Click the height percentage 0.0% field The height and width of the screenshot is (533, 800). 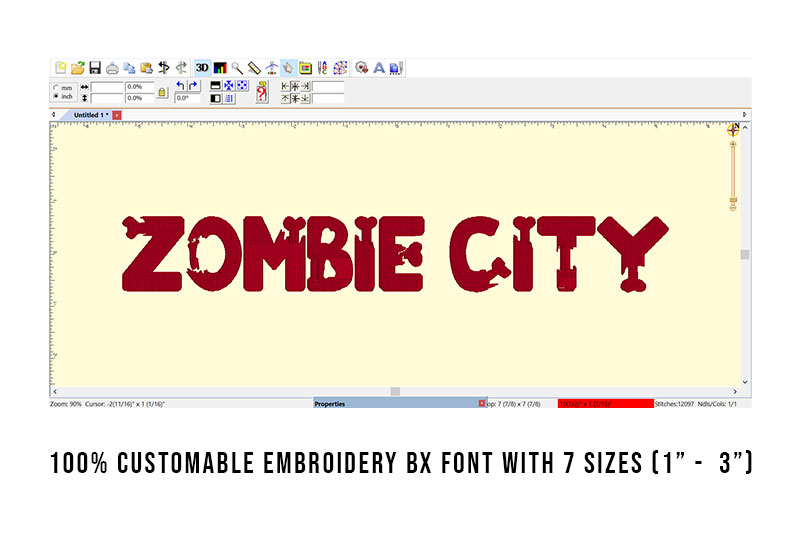click(x=139, y=98)
